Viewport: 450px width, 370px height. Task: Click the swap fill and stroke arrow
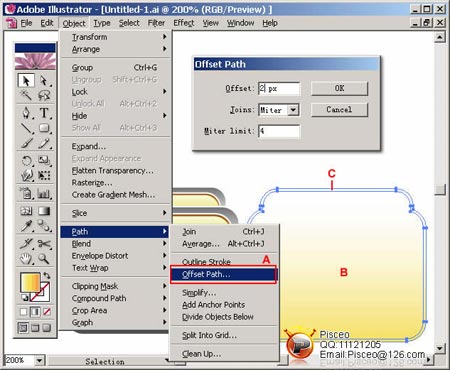click(x=47, y=275)
